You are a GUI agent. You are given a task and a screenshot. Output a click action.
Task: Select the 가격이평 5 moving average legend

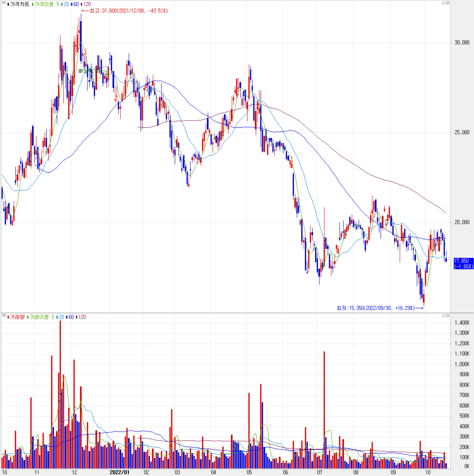(46, 4)
